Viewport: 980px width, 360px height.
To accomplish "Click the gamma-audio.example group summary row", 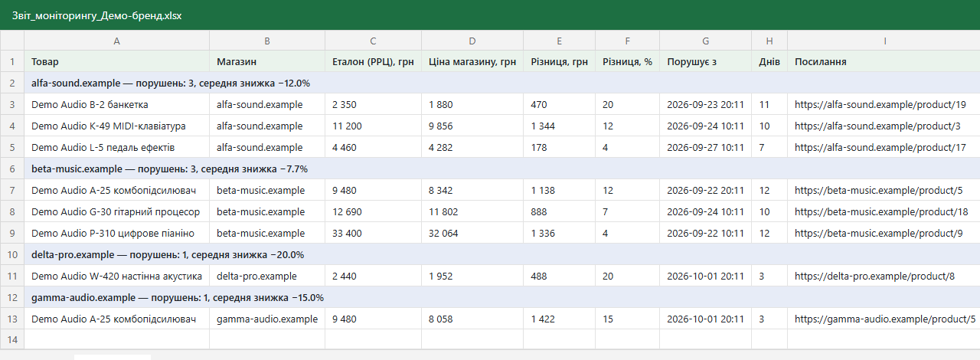I will coord(502,297).
